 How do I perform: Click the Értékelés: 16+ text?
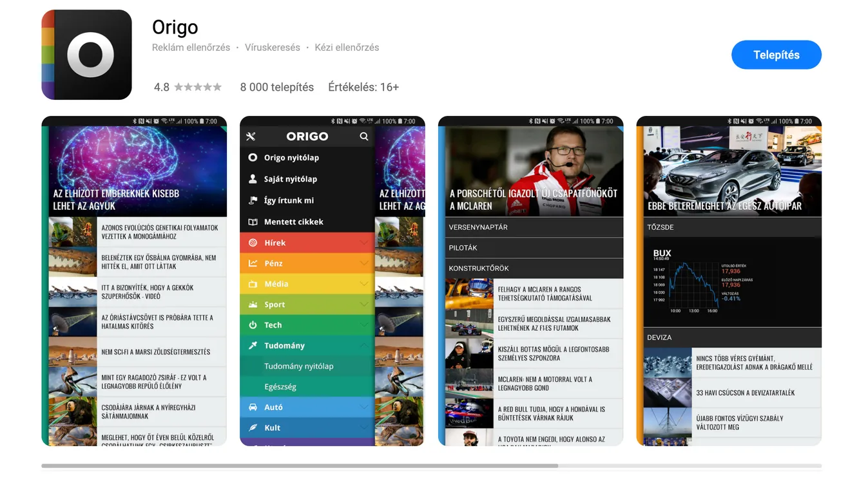363,87
